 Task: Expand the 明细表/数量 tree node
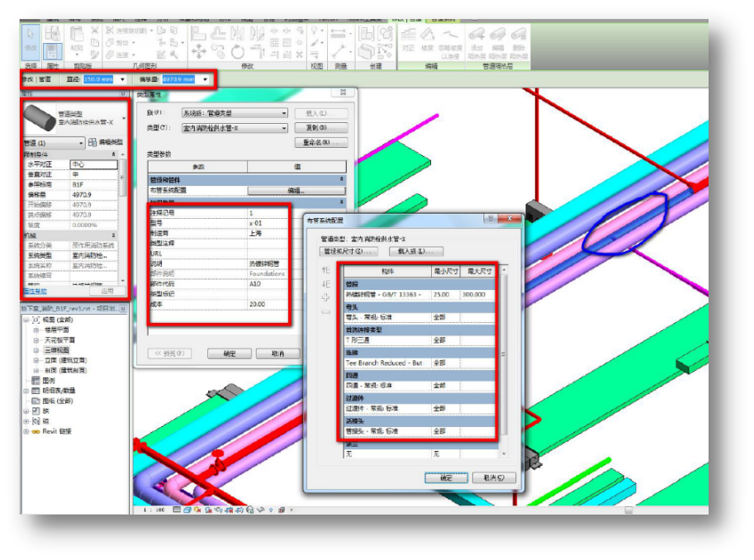[26, 391]
